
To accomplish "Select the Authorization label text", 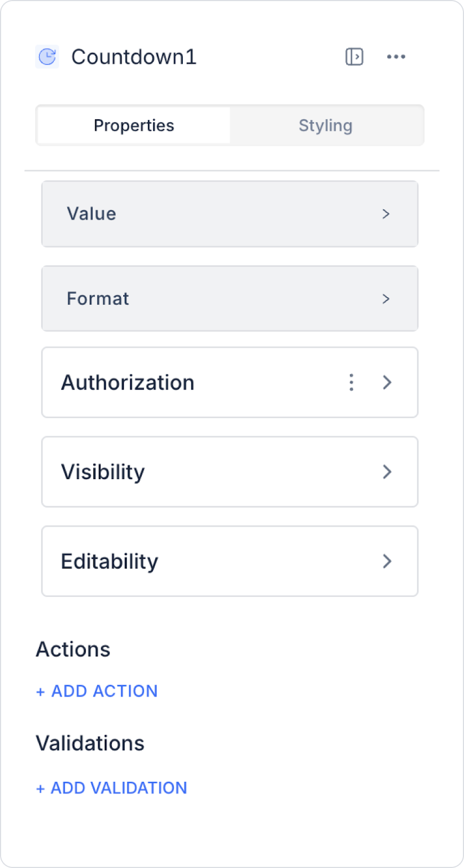I will click(x=128, y=382).
